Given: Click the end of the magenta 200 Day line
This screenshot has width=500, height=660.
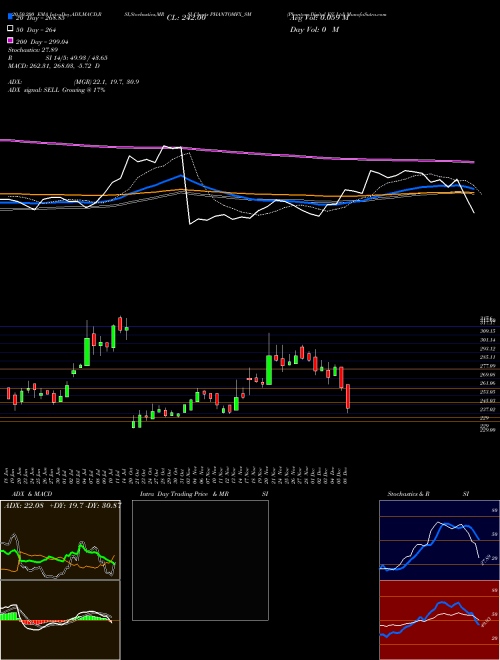Looking at the screenshot, I should pos(474,162).
